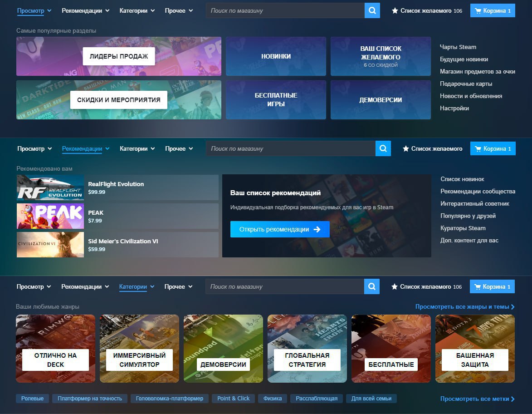Open 'Кураторы Steam'
The image size is (532, 414).
463,228
